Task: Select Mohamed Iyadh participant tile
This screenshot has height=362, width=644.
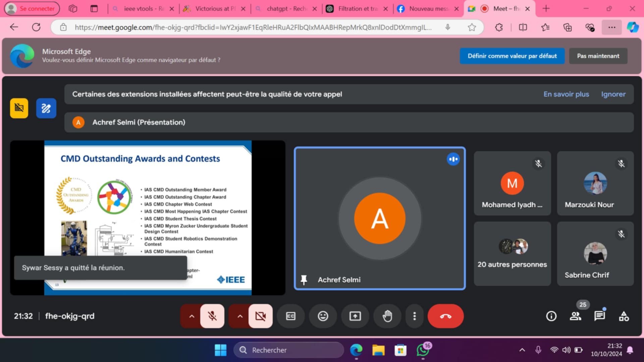Action: pyautogui.click(x=512, y=183)
